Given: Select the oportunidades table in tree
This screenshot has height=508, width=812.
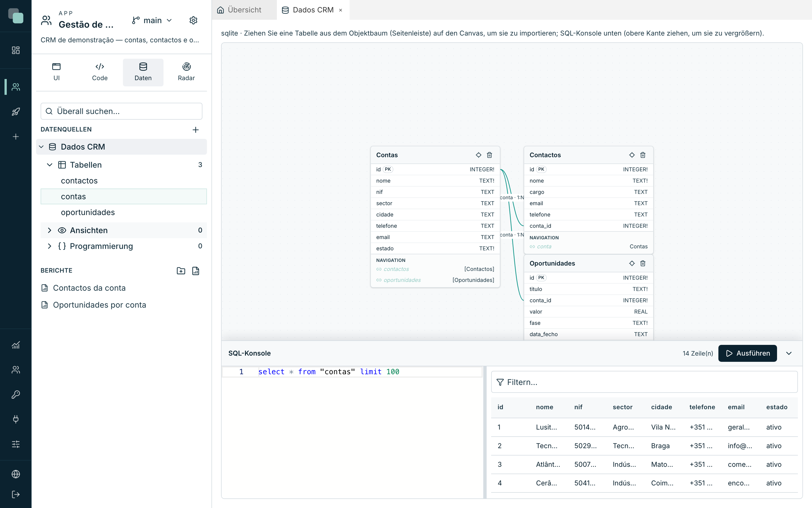Looking at the screenshot, I should coord(123,212).
